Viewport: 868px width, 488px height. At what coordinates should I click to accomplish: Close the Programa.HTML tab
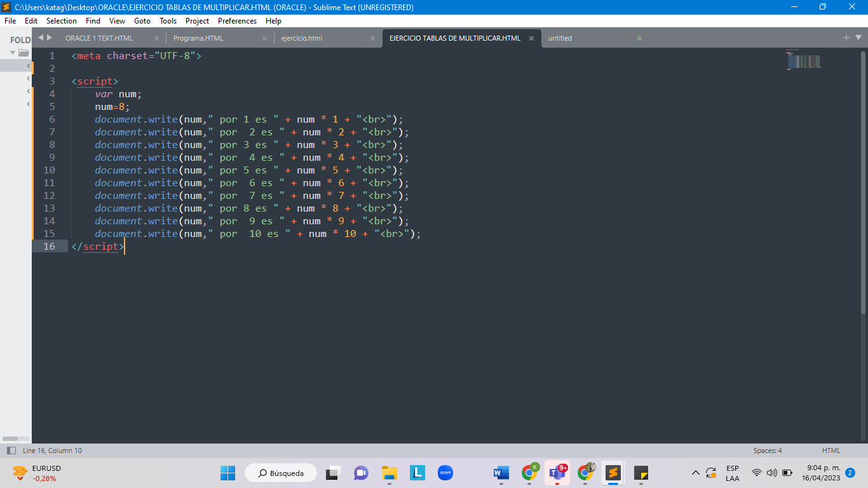(x=264, y=38)
